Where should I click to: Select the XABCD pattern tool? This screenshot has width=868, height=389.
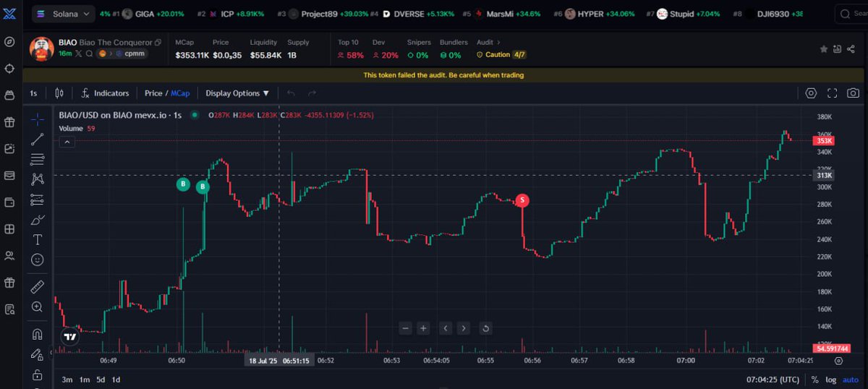[x=38, y=179]
